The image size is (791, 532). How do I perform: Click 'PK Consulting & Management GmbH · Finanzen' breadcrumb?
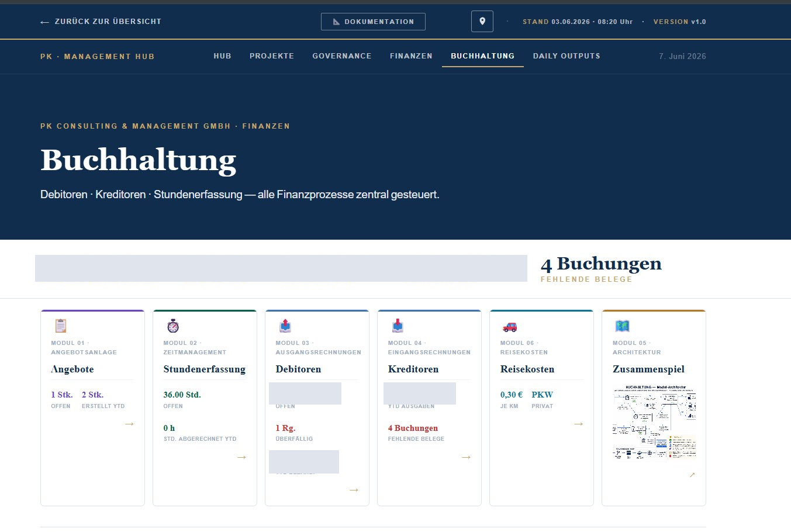click(x=165, y=126)
